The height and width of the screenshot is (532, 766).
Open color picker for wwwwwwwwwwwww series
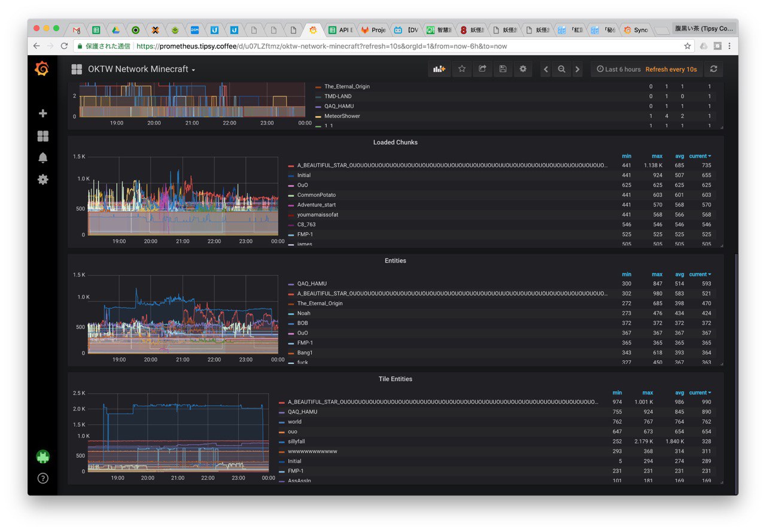pyautogui.click(x=281, y=452)
